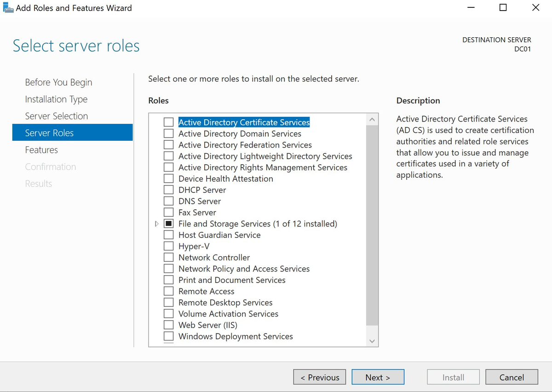Go back with the Previous button

pyautogui.click(x=319, y=377)
